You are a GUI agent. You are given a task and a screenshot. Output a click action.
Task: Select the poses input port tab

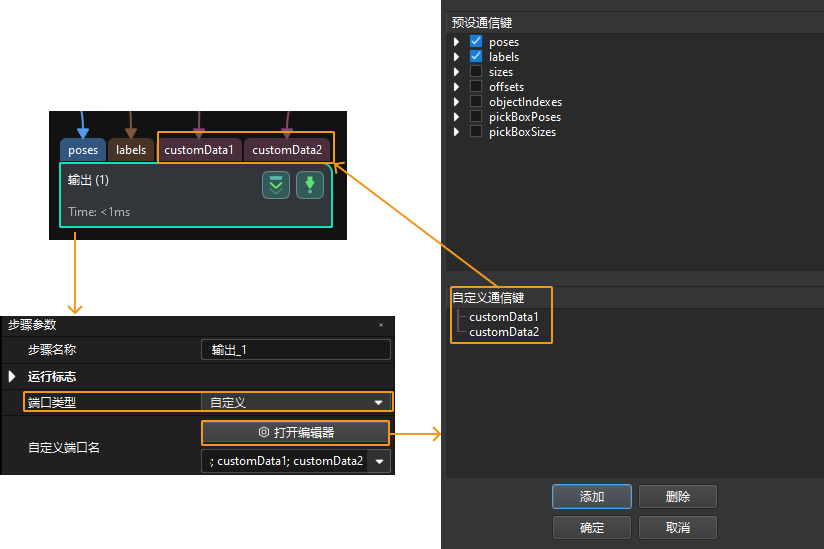[83, 150]
